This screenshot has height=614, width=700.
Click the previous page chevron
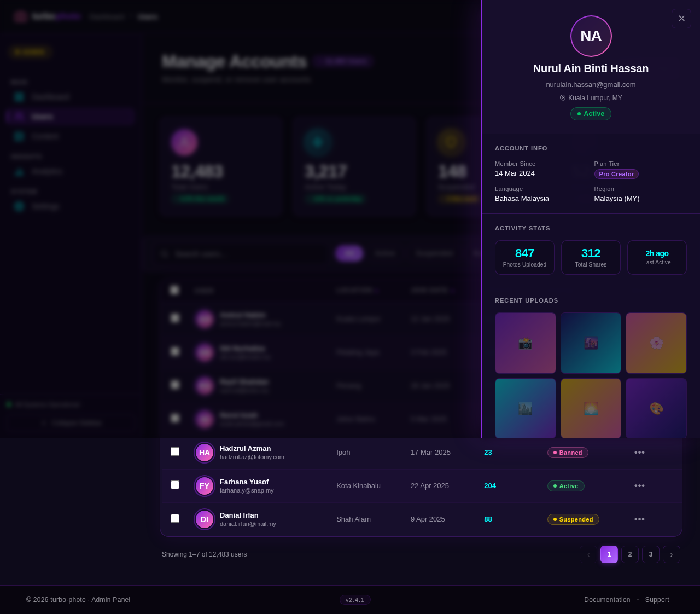pos(588,554)
